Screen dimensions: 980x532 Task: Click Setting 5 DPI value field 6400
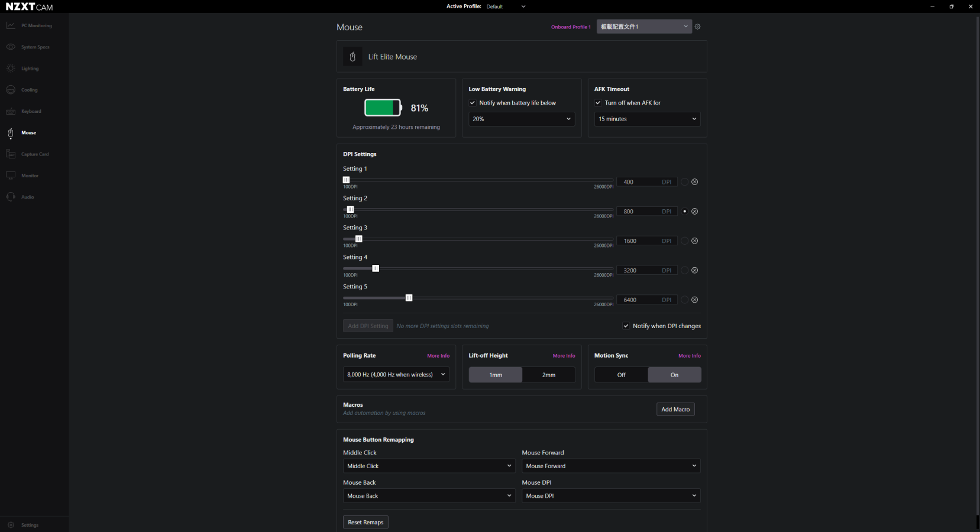click(647, 300)
